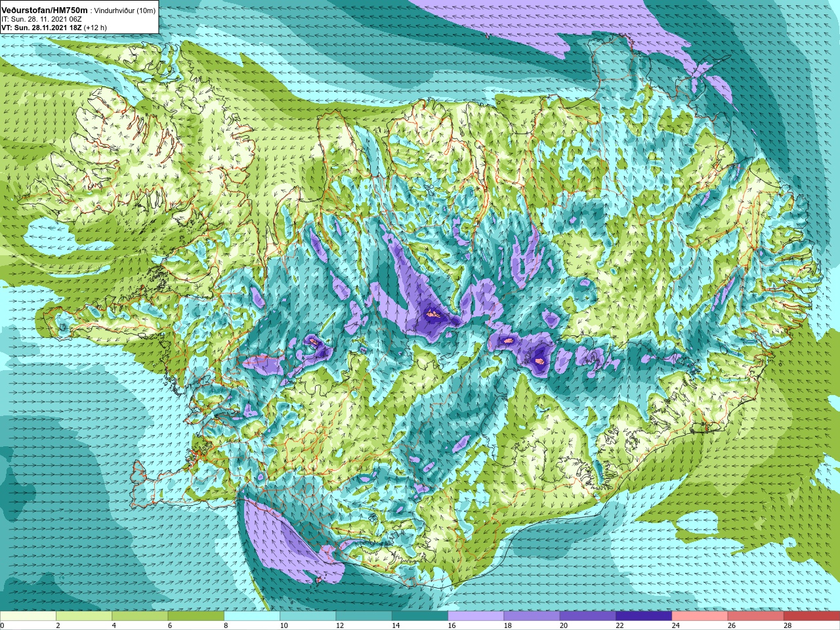Select the violet 20–22 legend swatch

click(x=588, y=616)
